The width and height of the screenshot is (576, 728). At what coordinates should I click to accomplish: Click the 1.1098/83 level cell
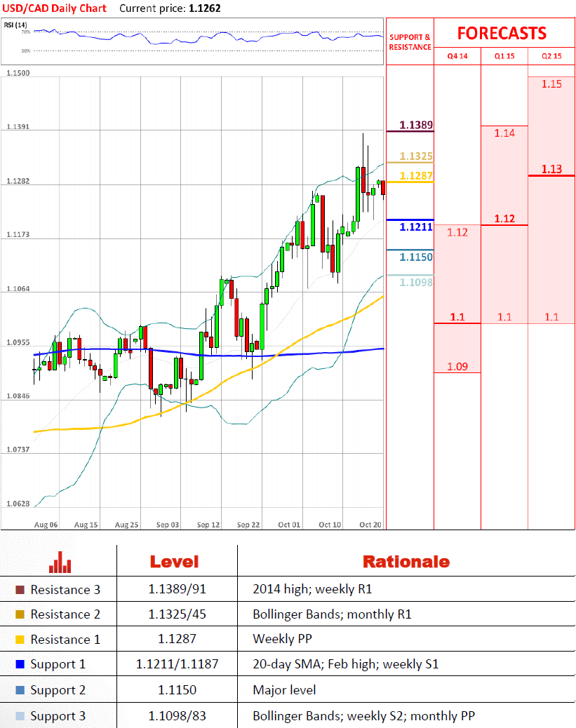click(x=177, y=716)
